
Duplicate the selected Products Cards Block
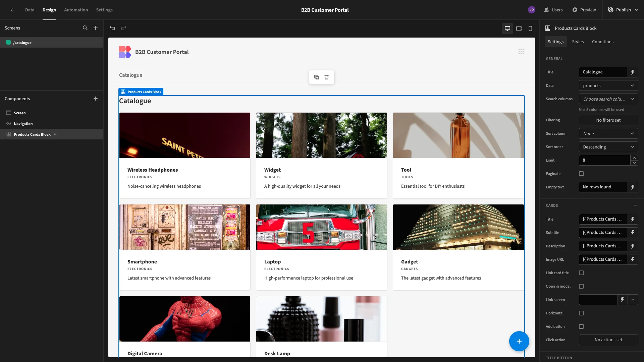[x=317, y=77]
